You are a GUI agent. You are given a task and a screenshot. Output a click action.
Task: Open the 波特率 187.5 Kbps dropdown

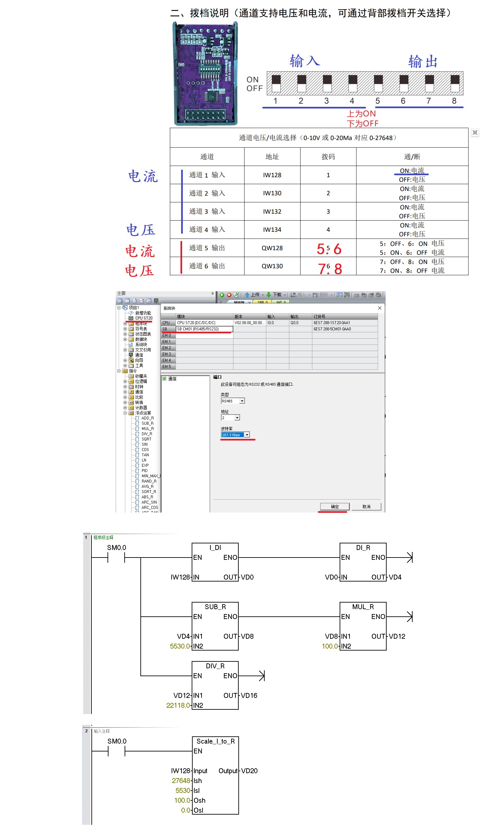247,435
